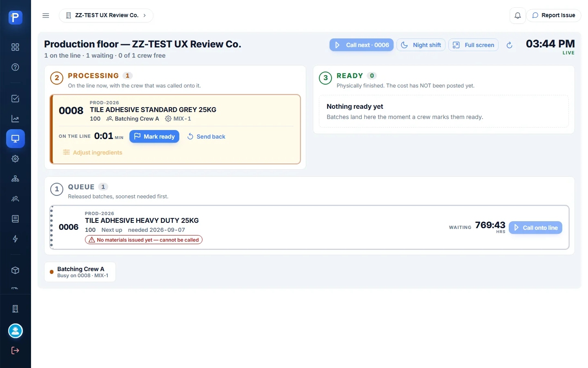
Task: Open the gear settings icon in sidebar
Action: coord(16,159)
